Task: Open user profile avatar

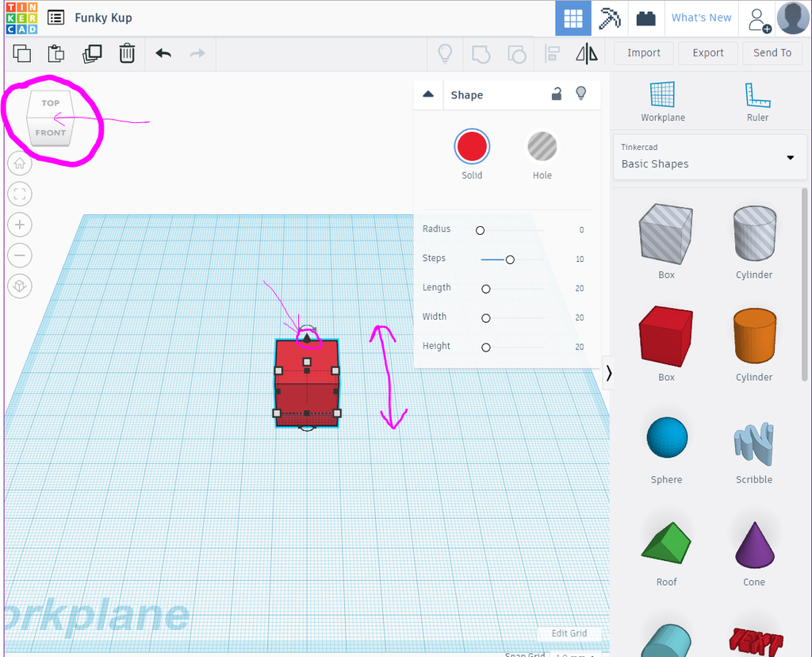Action: (x=793, y=18)
